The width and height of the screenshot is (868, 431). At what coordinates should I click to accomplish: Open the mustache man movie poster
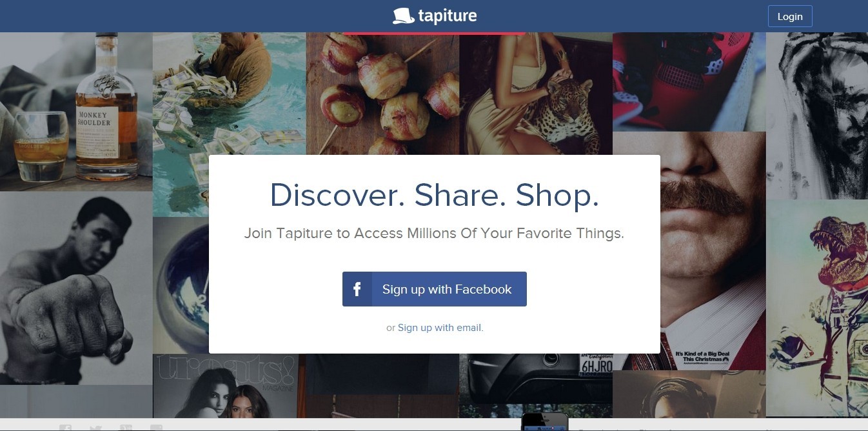pos(713,252)
